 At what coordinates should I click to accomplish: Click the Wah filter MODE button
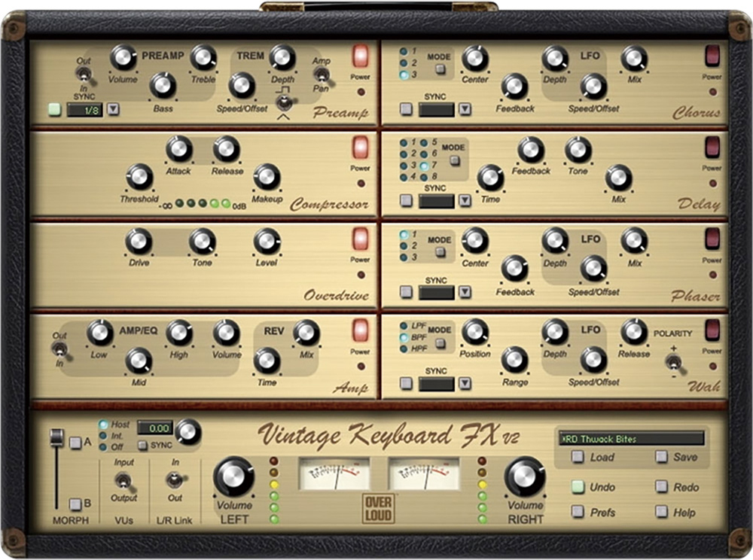click(x=440, y=343)
